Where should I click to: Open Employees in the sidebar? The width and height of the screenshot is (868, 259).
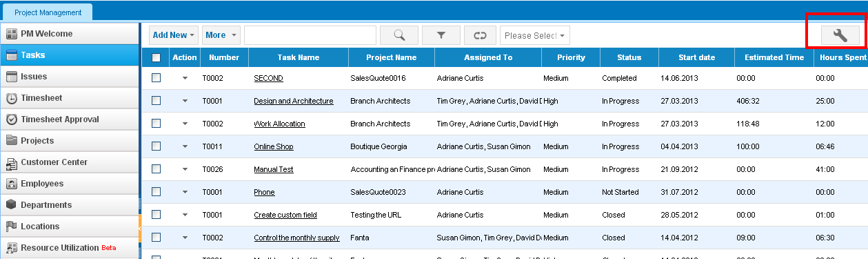(x=70, y=184)
